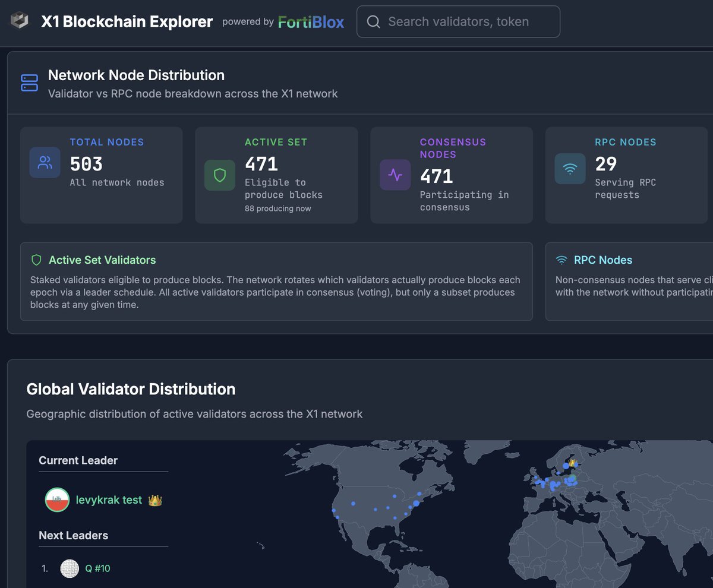Click the server stack icon beside Network Node Distribution

pyautogui.click(x=29, y=83)
